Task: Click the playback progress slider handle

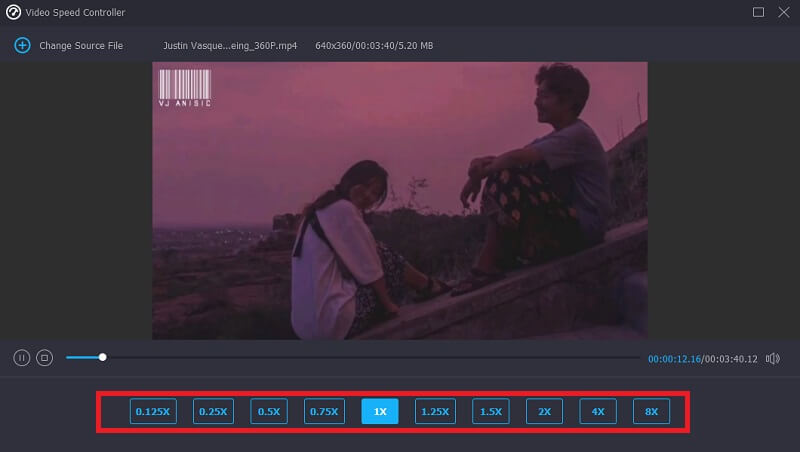Action: click(x=102, y=357)
